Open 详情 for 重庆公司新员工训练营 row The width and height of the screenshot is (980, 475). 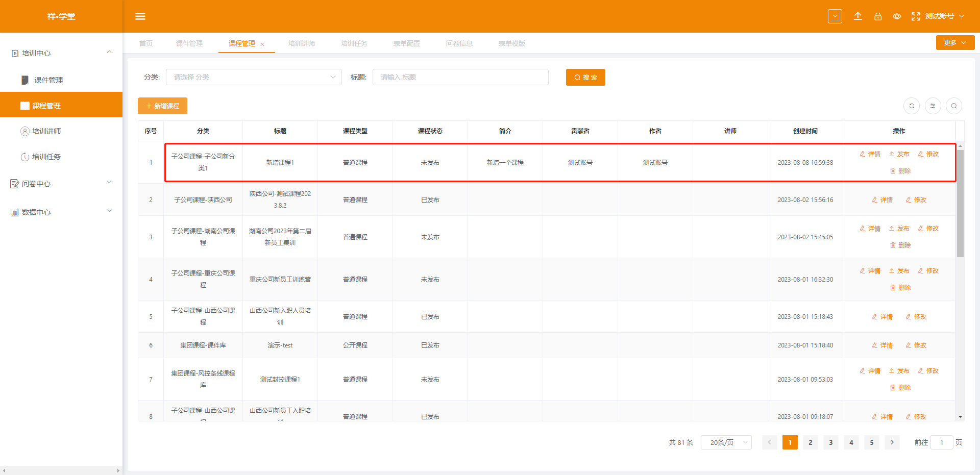click(870, 271)
